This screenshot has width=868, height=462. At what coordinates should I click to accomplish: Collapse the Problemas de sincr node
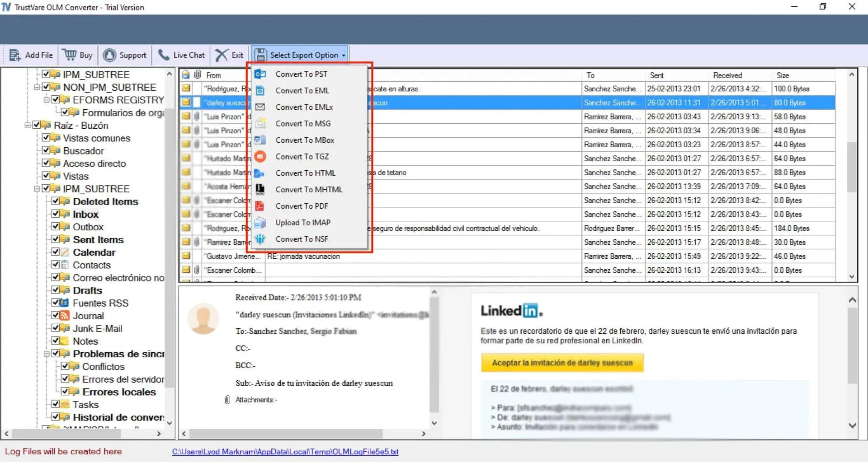coord(47,354)
